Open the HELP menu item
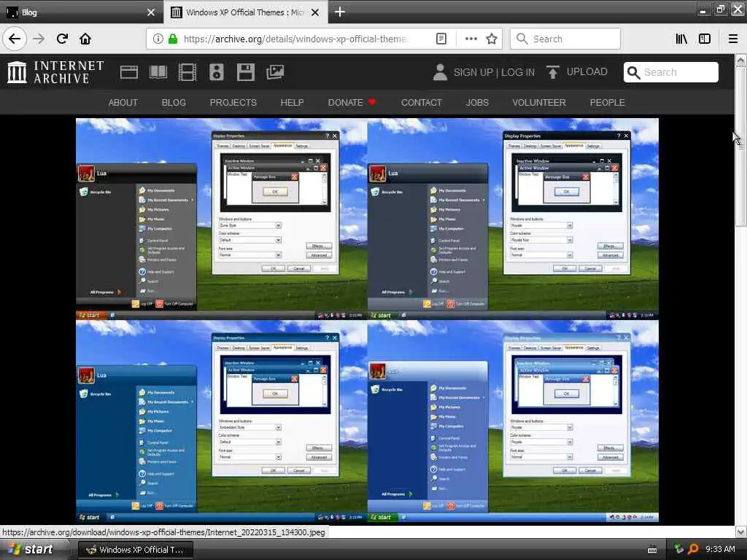Image resolution: width=747 pixels, height=560 pixels. [292, 102]
